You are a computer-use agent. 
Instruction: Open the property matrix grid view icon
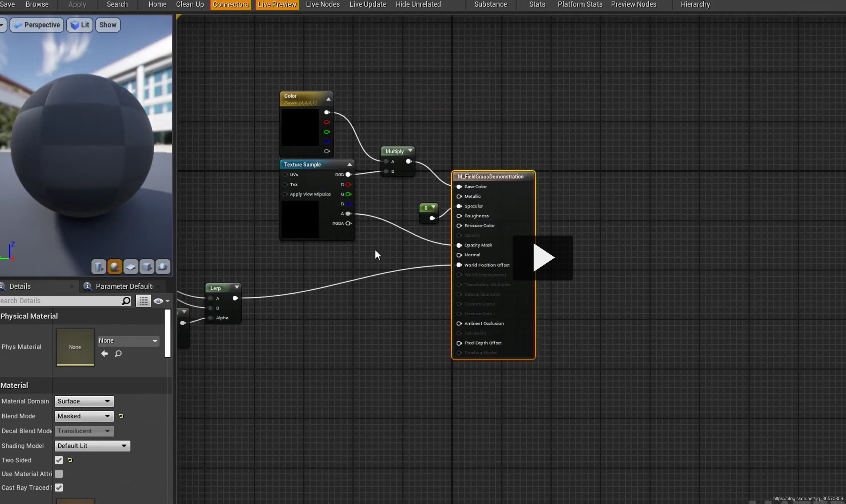[143, 301]
